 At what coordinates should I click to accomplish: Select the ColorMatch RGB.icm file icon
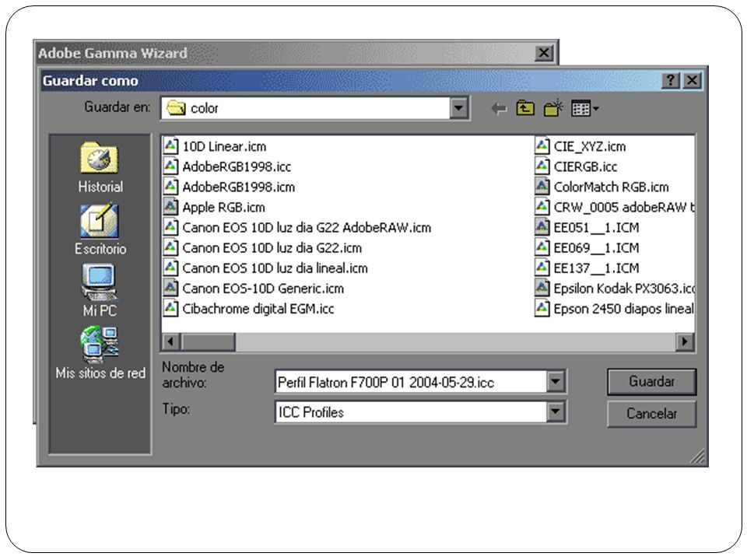[x=542, y=186]
